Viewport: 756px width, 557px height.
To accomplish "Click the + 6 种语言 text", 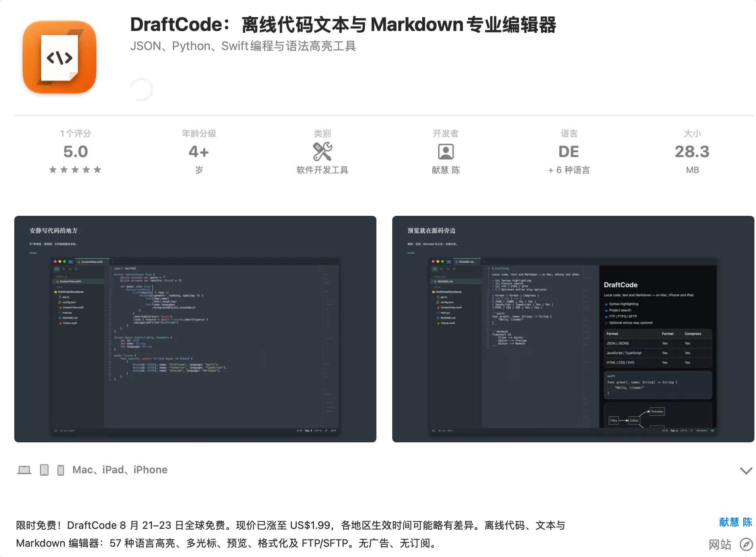I will click(x=569, y=170).
